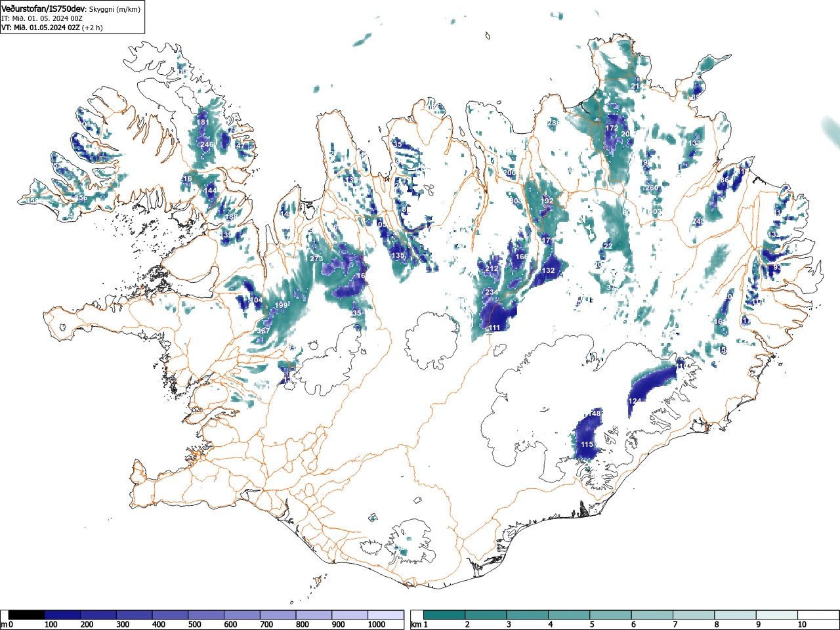Click the '192' visibility label
The image size is (840, 630).
point(547,201)
